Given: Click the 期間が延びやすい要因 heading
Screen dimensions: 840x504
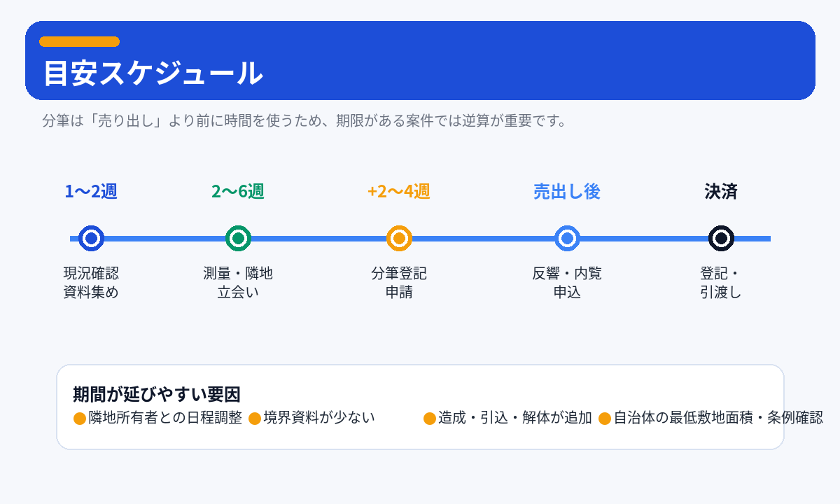Looking at the screenshot, I should (x=157, y=395).
